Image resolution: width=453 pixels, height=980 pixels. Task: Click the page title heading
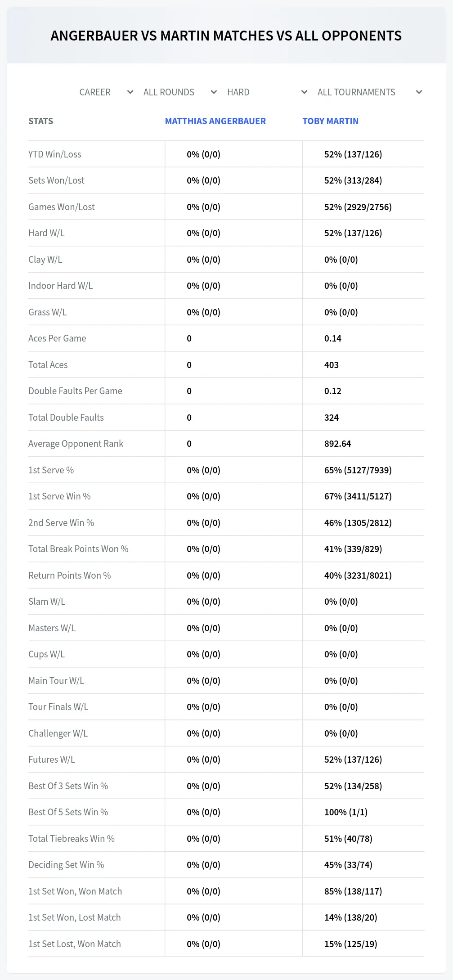[x=226, y=36]
